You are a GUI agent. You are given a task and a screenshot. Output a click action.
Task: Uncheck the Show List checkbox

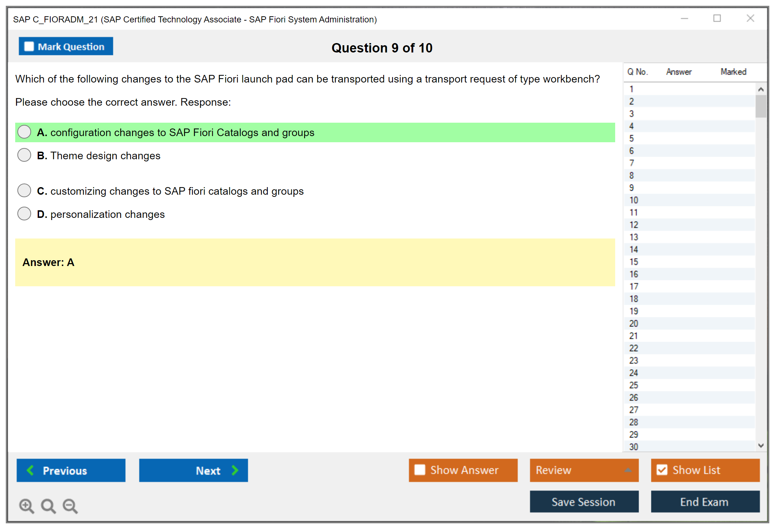pyautogui.click(x=662, y=470)
